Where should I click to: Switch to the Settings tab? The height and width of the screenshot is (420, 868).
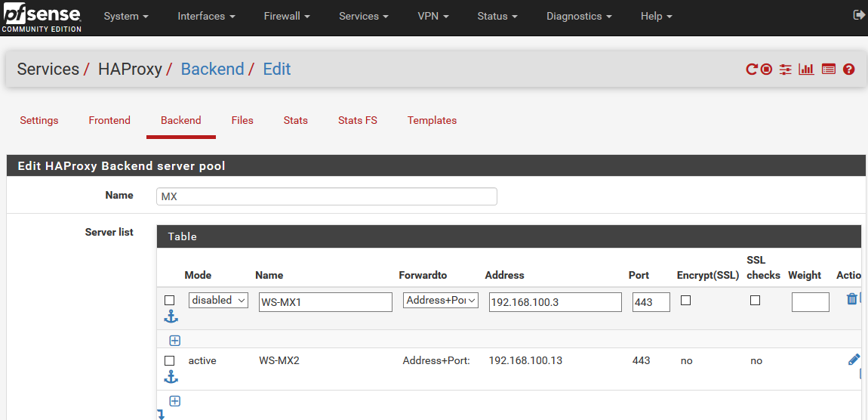click(39, 120)
